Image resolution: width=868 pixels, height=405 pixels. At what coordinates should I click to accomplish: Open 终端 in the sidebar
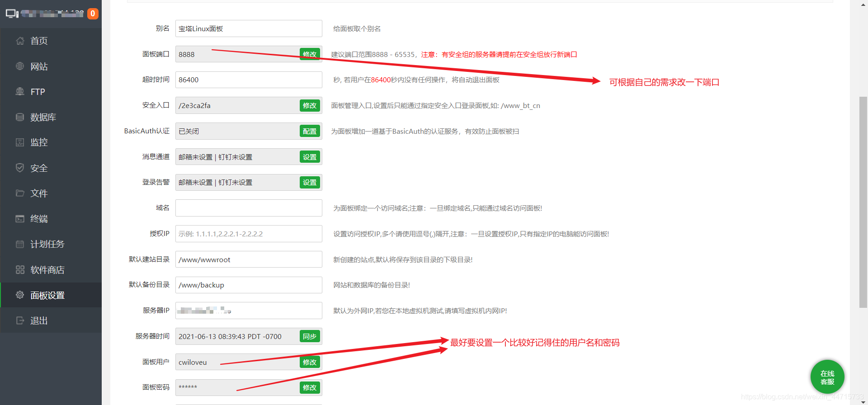[51, 219]
